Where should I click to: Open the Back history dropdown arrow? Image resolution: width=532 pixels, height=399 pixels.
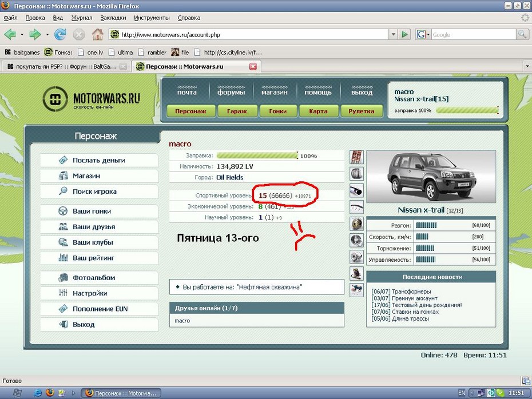pyautogui.click(x=22, y=34)
